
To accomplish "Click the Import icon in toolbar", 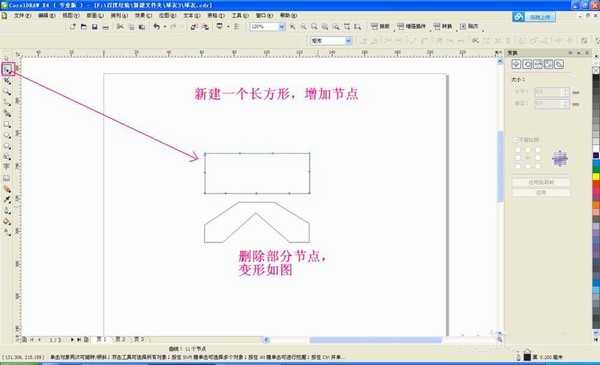I will point(194,27).
